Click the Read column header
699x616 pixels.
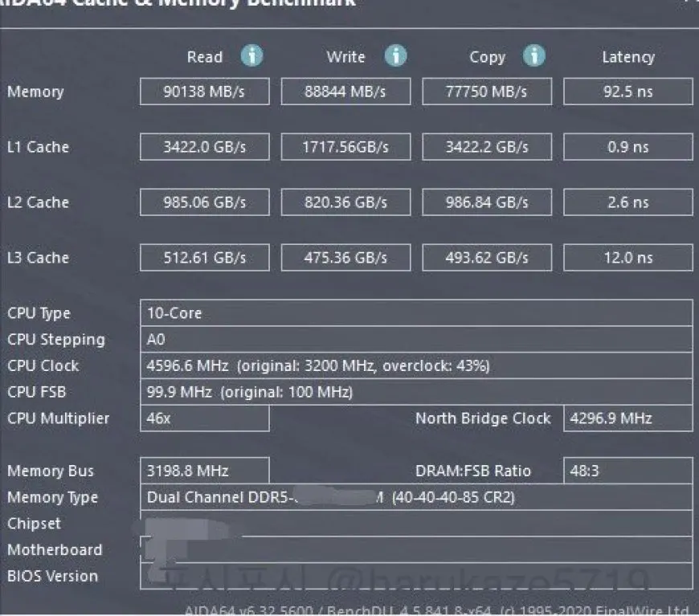(x=205, y=56)
